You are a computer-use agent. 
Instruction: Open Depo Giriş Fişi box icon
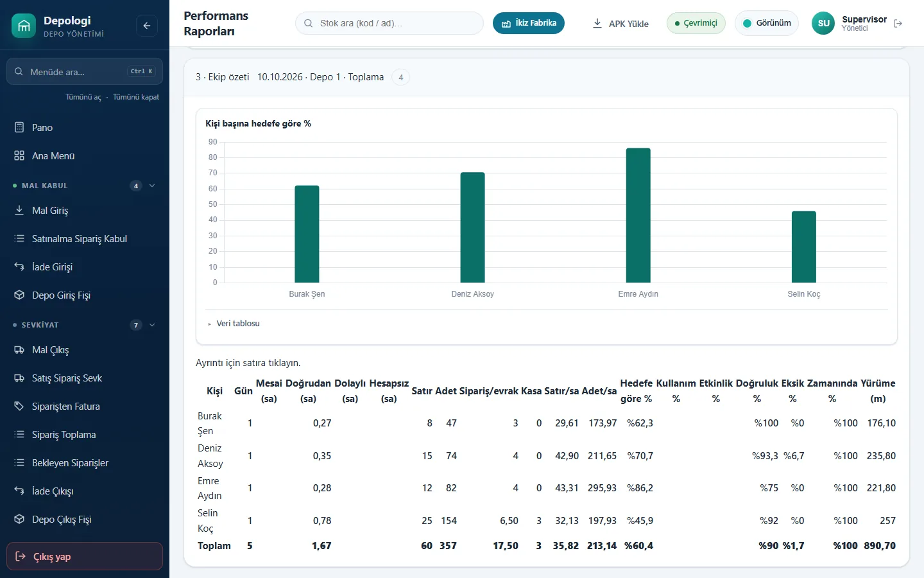[x=19, y=295]
